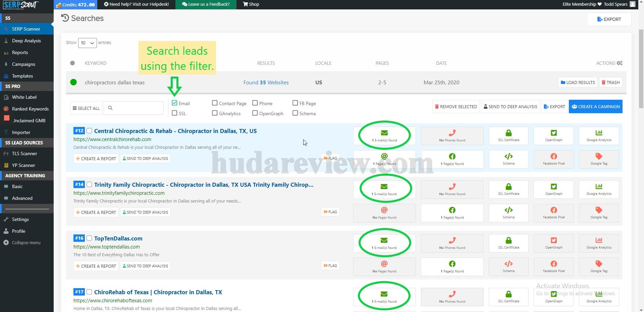Flag the Trinity Family Chiropractic listing
The width and height of the screenshot is (644, 312).
tap(330, 212)
